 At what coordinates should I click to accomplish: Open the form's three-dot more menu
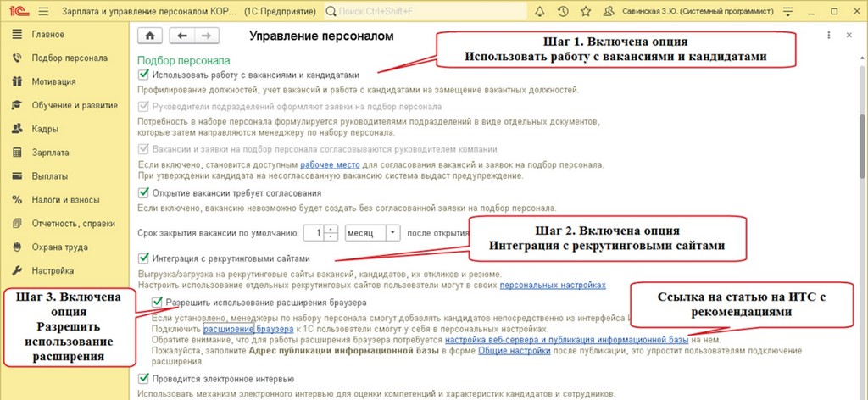(829, 35)
